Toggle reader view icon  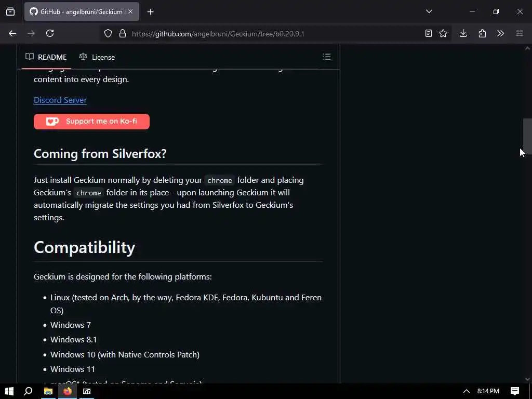[x=429, y=33]
